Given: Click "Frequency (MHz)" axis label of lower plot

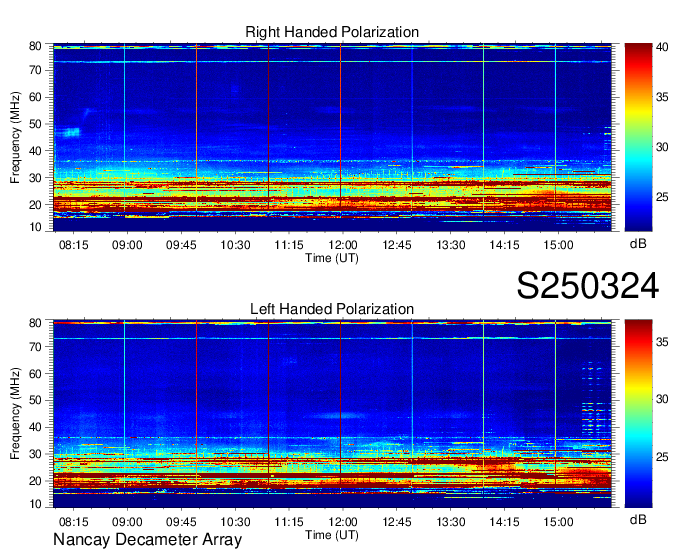Looking at the screenshot, I should [15, 414].
